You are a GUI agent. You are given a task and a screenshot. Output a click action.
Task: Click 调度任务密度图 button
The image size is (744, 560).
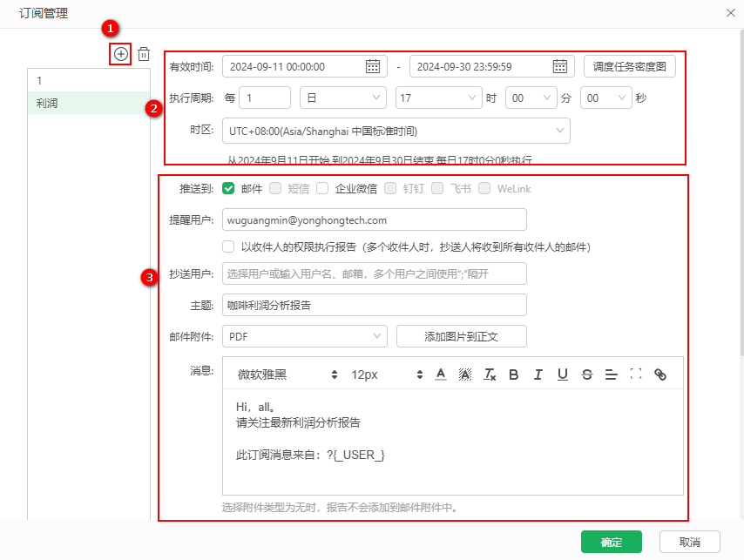coord(629,66)
